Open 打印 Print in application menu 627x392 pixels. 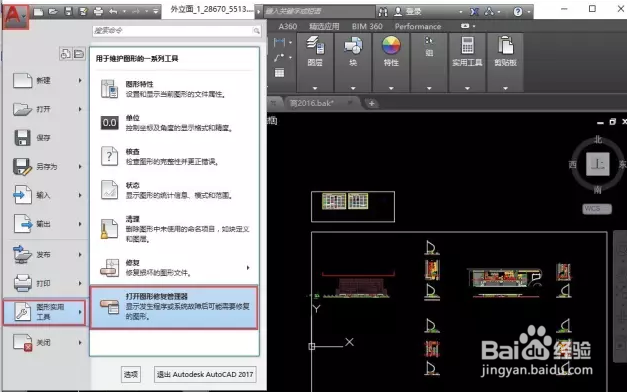tap(46, 283)
